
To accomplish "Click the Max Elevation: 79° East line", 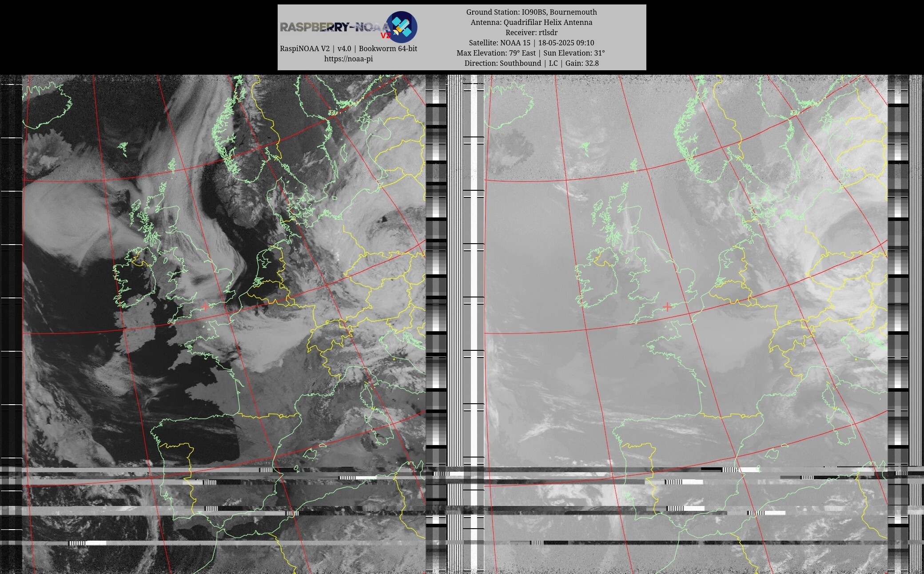I will (x=531, y=53).
